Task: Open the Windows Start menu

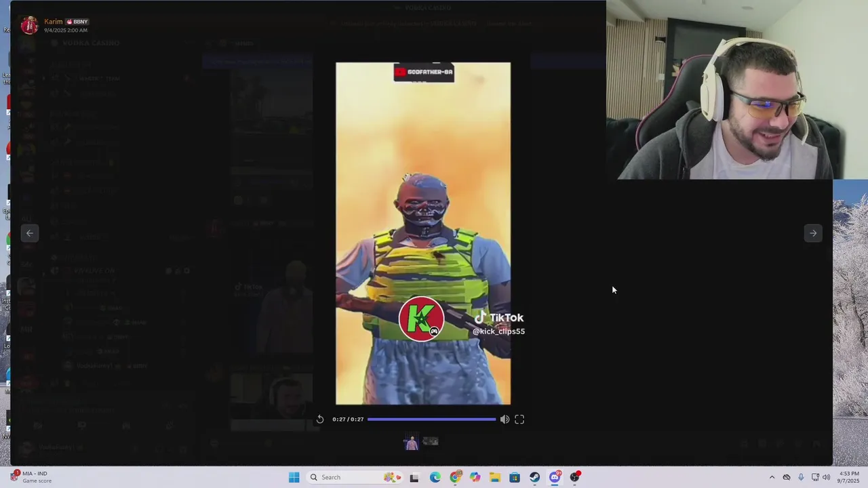Action: coord(294,477)
